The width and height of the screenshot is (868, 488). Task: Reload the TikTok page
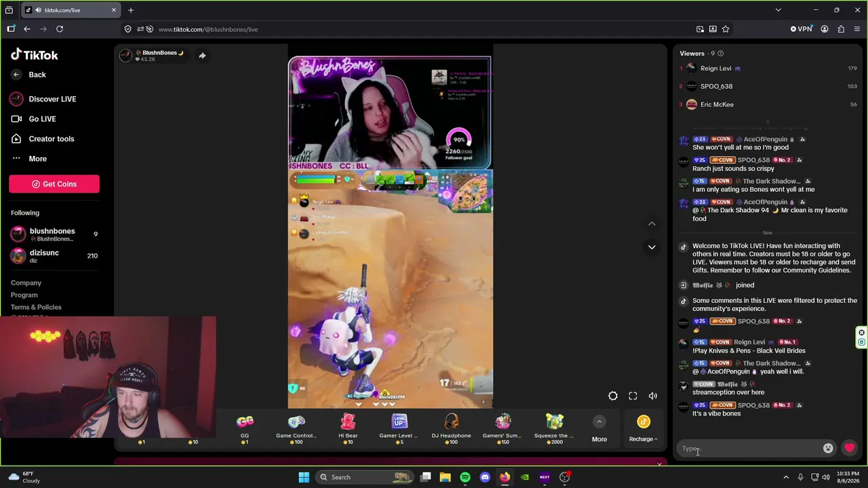tap(60, 29)
